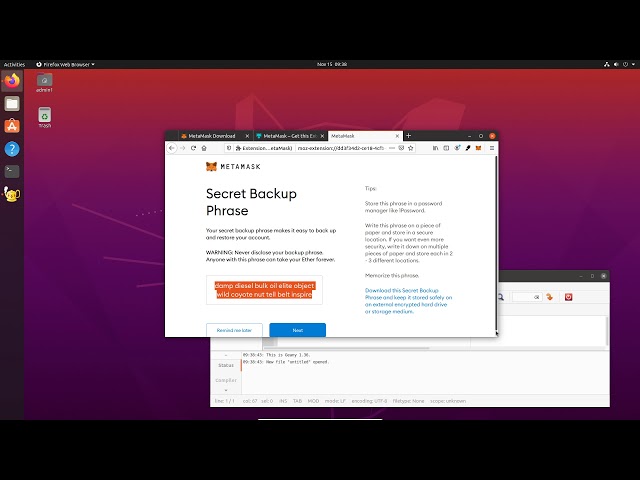
Task: Go forward in Firefox
Action: (x=182, y=148)
